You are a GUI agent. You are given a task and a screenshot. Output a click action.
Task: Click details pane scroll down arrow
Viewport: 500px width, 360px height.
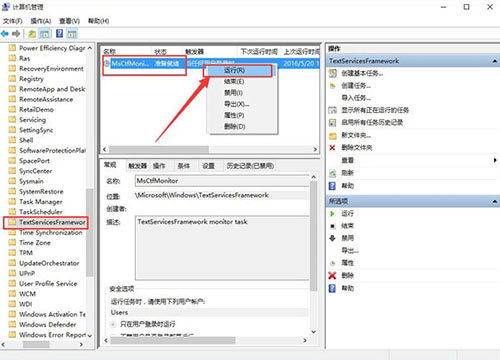(313, 332)
